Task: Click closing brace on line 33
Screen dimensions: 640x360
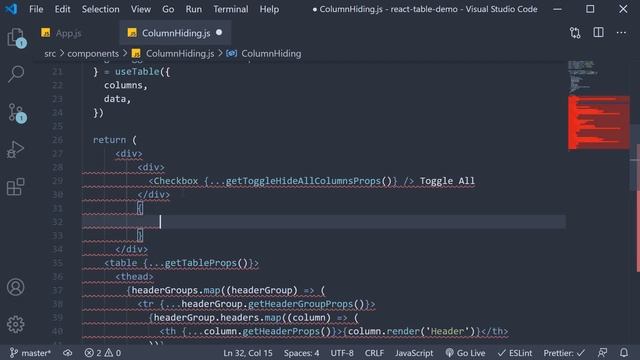Action: pyautogui.click(x=140, y=236)
